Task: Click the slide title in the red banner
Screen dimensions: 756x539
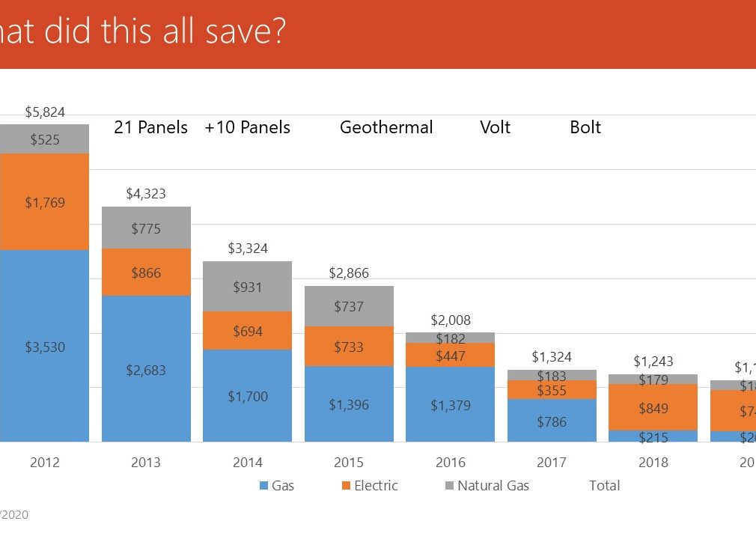Action: click(x=142, y=34)
